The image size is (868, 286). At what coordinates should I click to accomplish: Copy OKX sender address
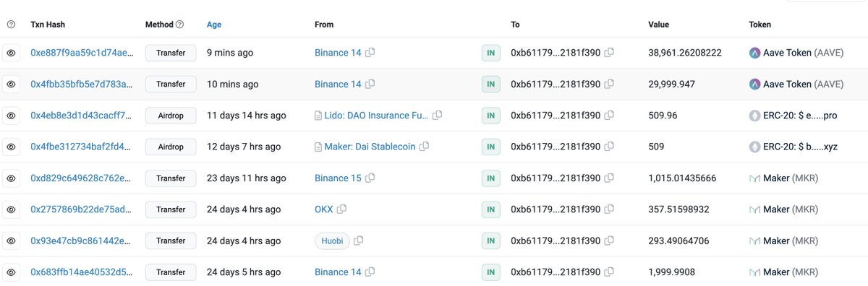341,209
